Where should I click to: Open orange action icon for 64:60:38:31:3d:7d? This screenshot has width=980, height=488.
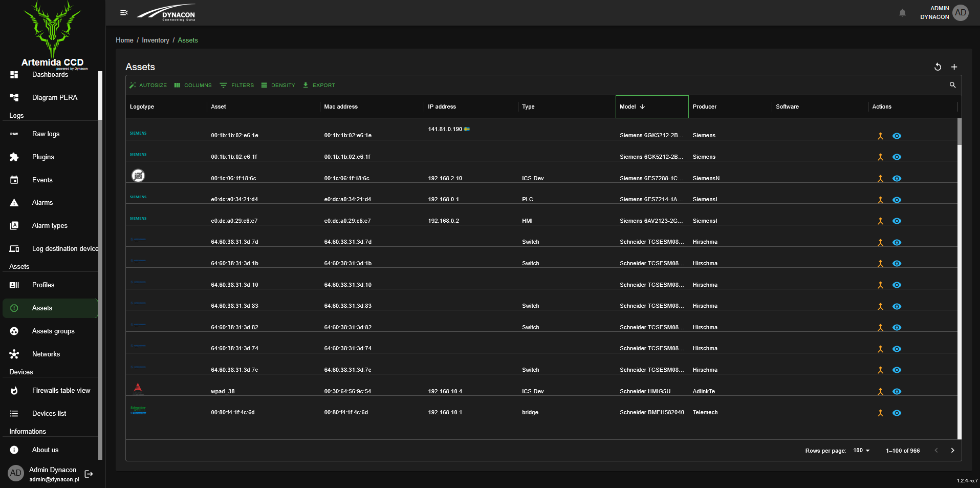[x=880, y=242]
